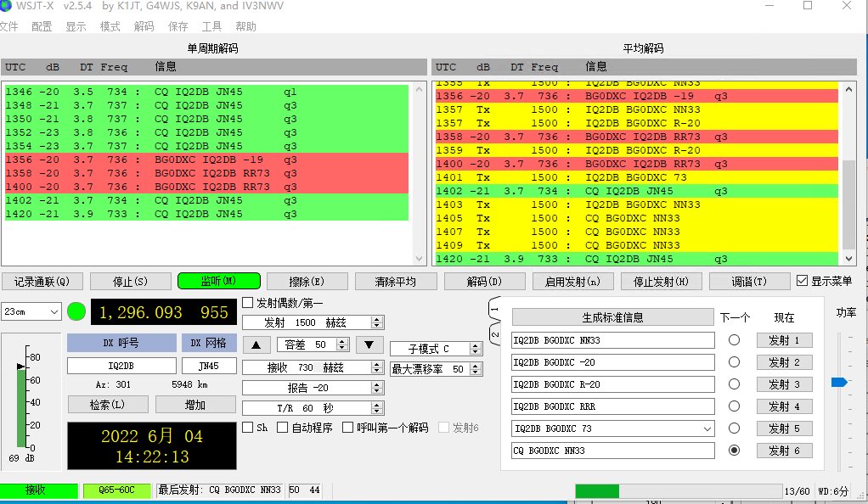868x504 pixels.
Task: Select the 下一个 radio for IQ2DB BG0DXC 73
Action: pyautogui.click(x=734, y=428)
